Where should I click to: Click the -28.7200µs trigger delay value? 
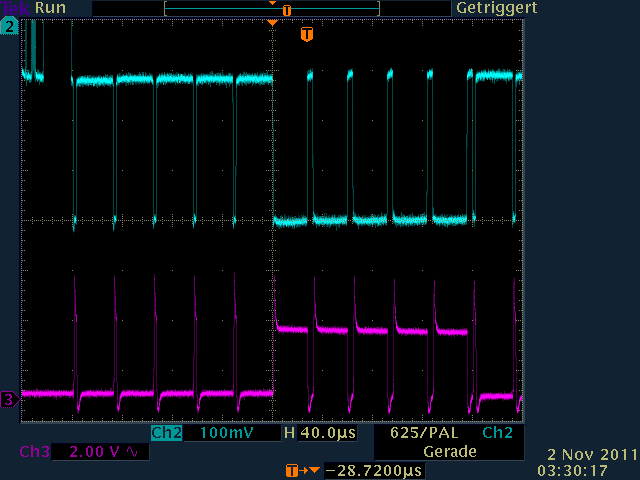[372, 469]
